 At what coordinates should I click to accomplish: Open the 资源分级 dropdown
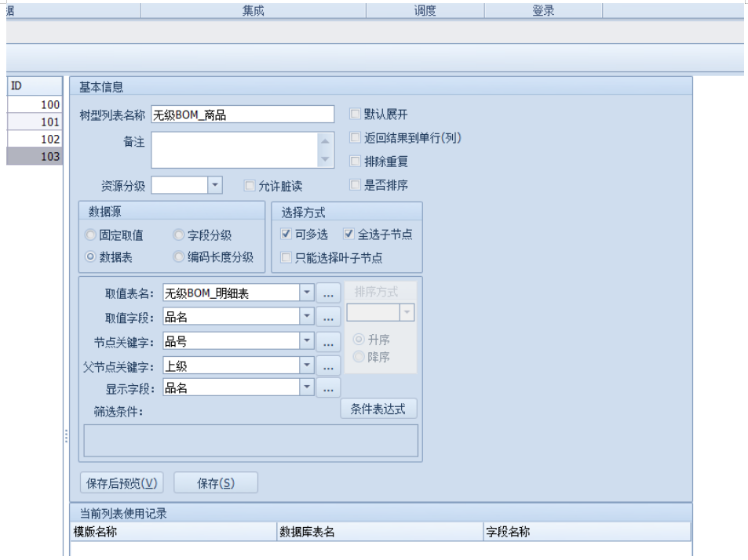[215, 185]
